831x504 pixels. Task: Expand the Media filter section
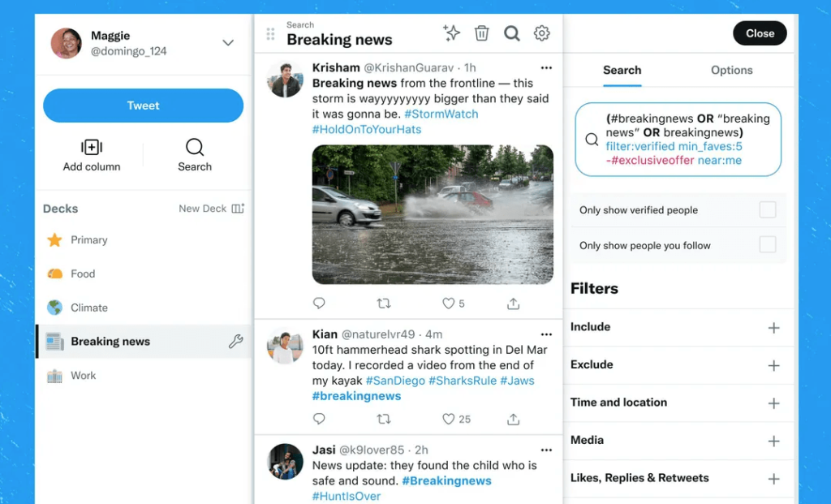pyautogui.click(x=773, y=441)
